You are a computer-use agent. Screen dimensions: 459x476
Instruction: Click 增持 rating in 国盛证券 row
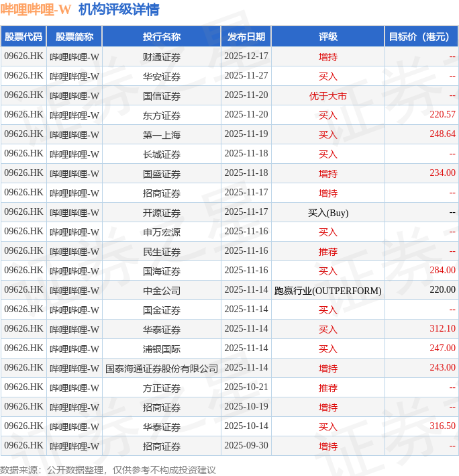pos(328,174)
